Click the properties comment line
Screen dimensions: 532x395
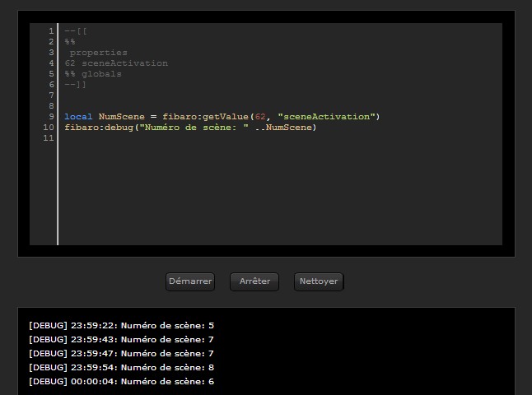coord(98,53)
